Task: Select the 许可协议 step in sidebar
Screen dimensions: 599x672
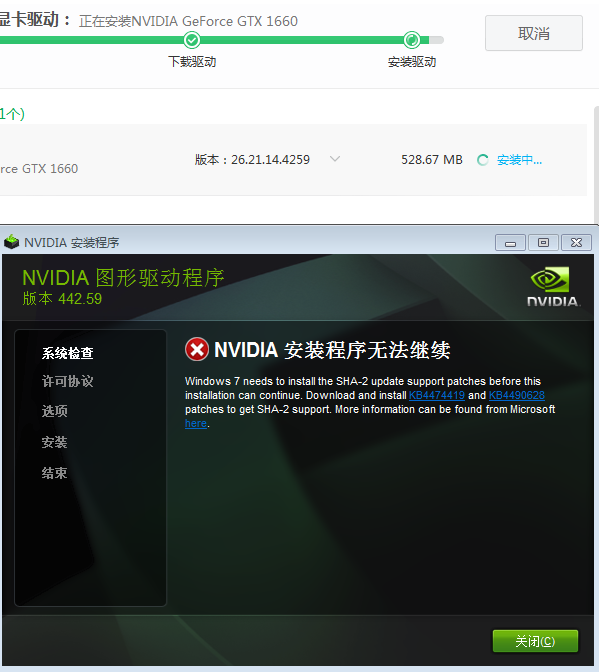Action: click(x=67, y=381)
